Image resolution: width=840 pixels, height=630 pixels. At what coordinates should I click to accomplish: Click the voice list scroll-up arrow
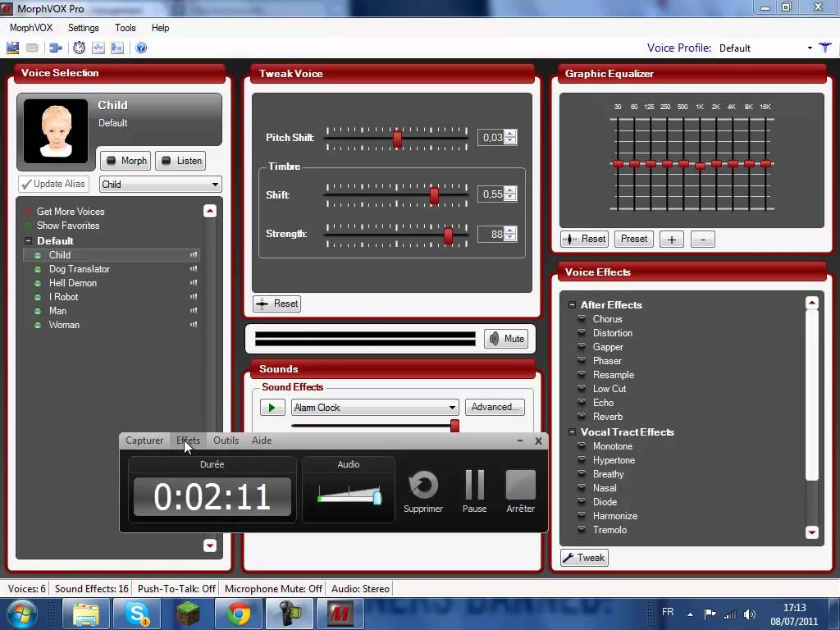pos(210,211)
